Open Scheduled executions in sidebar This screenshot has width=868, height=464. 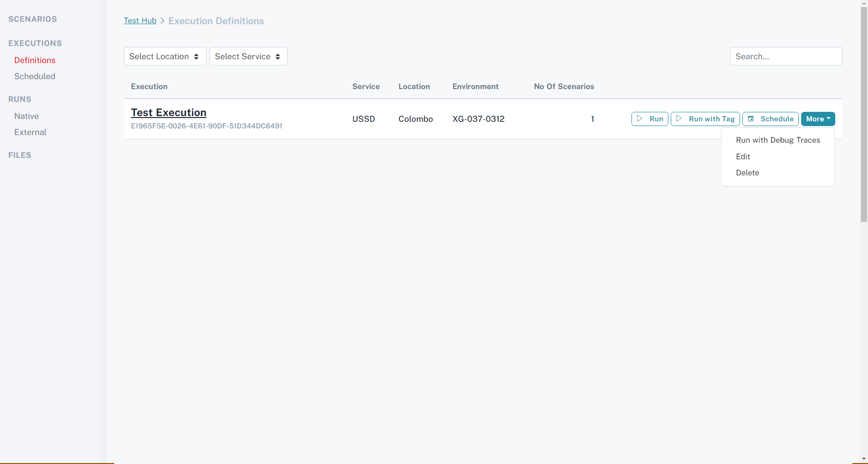35,76
